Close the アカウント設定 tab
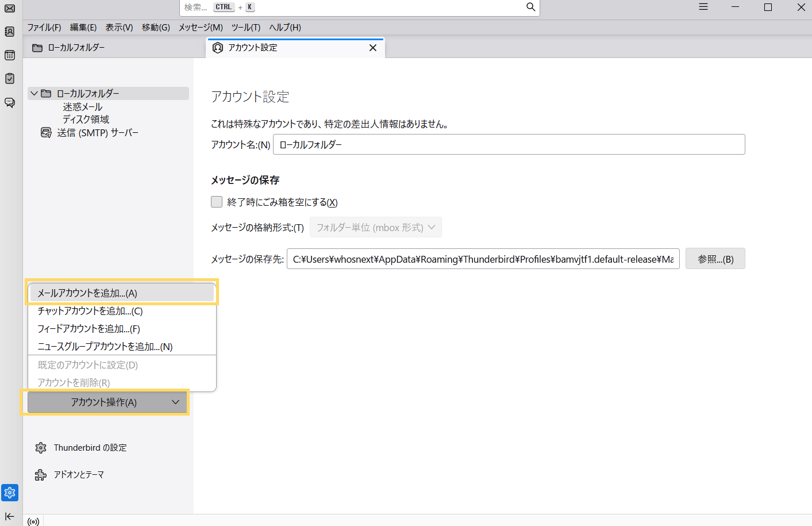This screenshot has height=526, width=812. 373,48
